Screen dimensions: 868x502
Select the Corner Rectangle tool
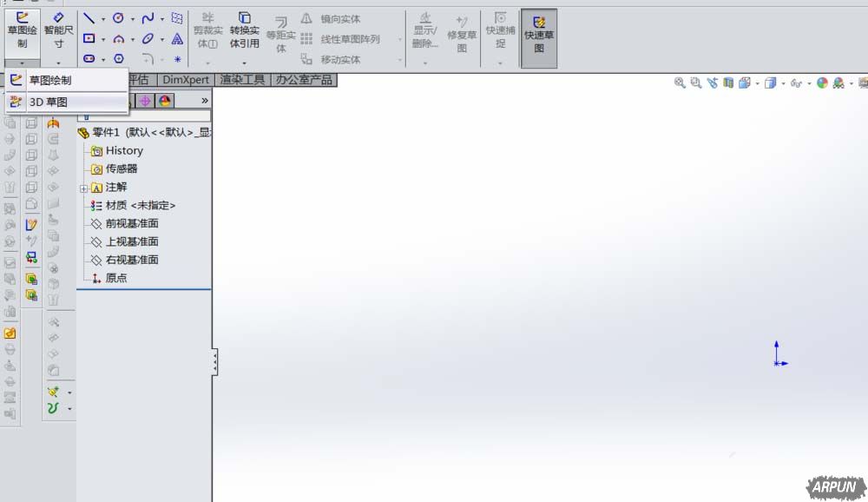[x=89, y=38]
